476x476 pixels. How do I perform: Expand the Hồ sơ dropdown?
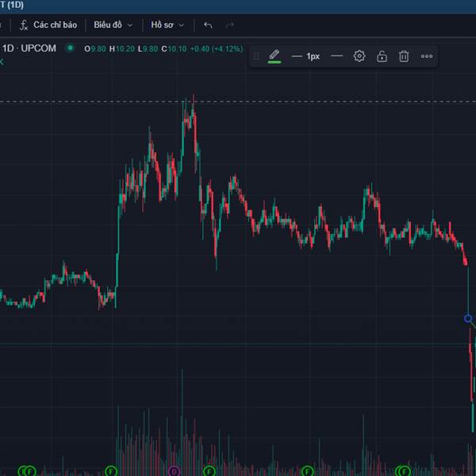point(167,25)
